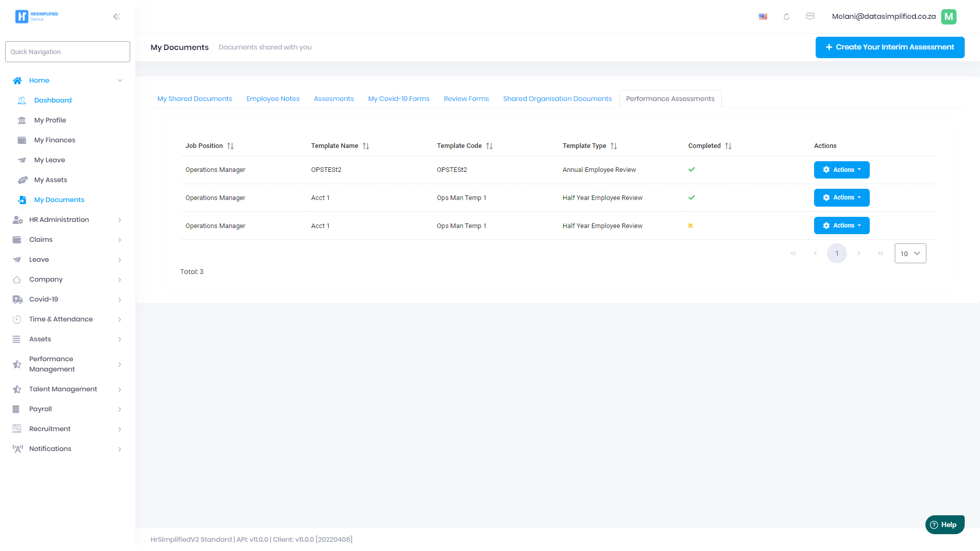Viewport: 980px width, 551px height.
Task: Click Create Your Interim Assessment button
Action: [890, 47]
